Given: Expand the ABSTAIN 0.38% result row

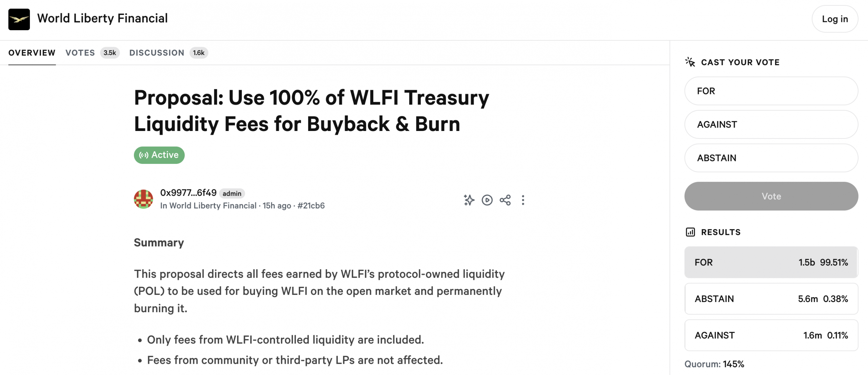Looking at the screenshot, I should coord(771,299).
